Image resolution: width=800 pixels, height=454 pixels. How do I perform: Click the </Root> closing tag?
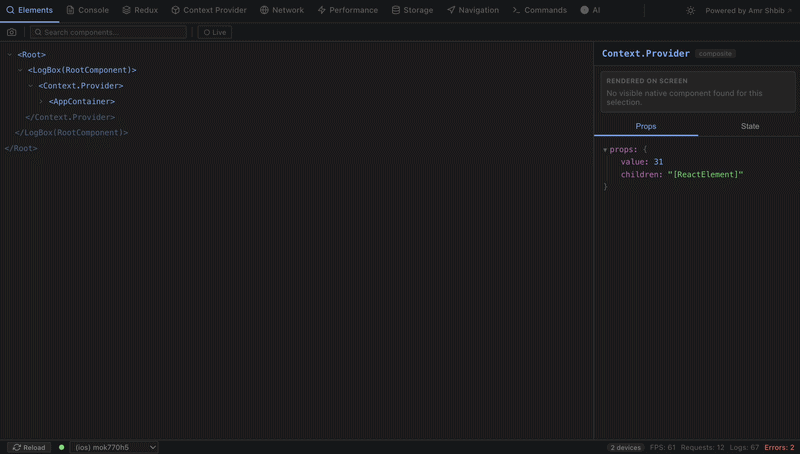pos(21,148)
